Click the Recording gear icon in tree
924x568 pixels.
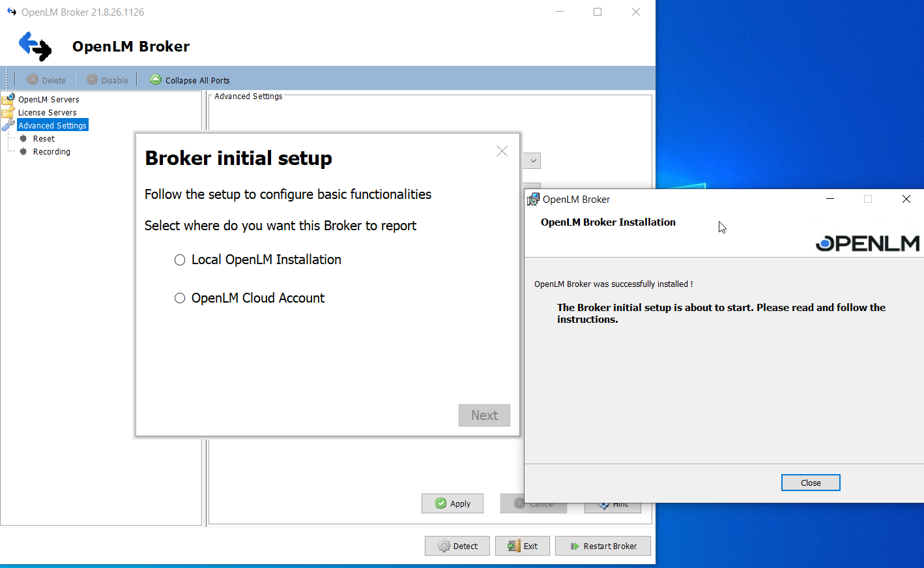point(23,151)
